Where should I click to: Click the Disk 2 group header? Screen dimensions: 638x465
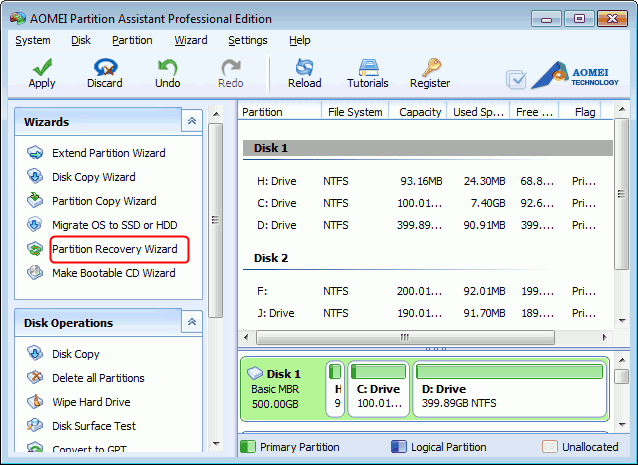[271, 258]
